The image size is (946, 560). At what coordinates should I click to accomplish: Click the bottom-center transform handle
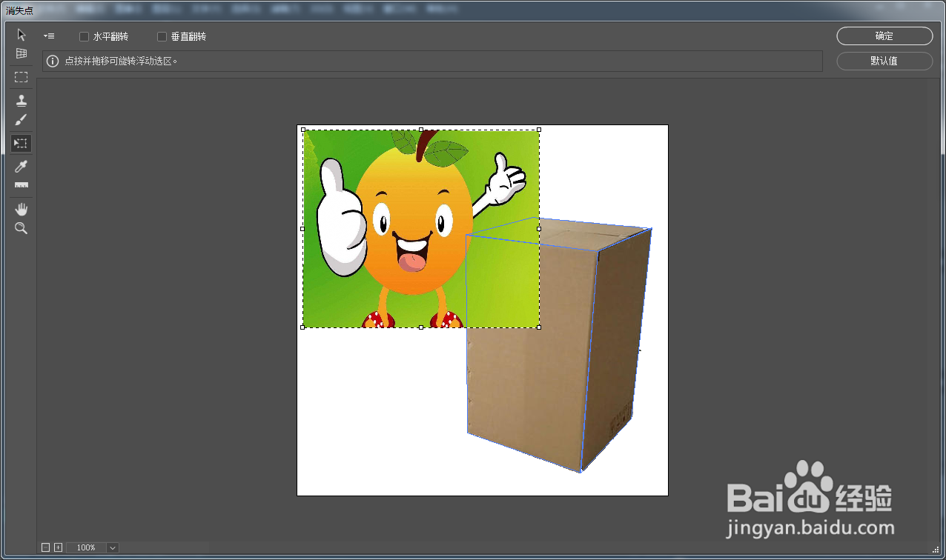[x=421, y=327]
